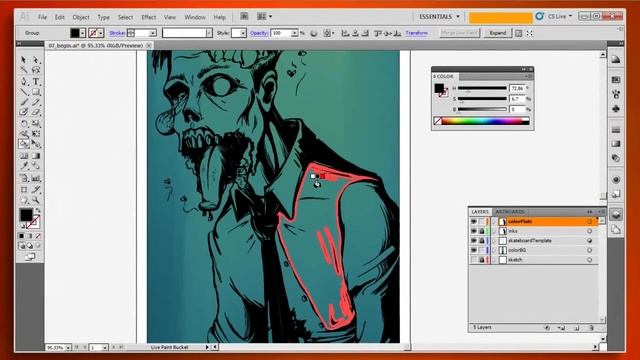Select the Paintbrush tool

[x=23, y=102]
